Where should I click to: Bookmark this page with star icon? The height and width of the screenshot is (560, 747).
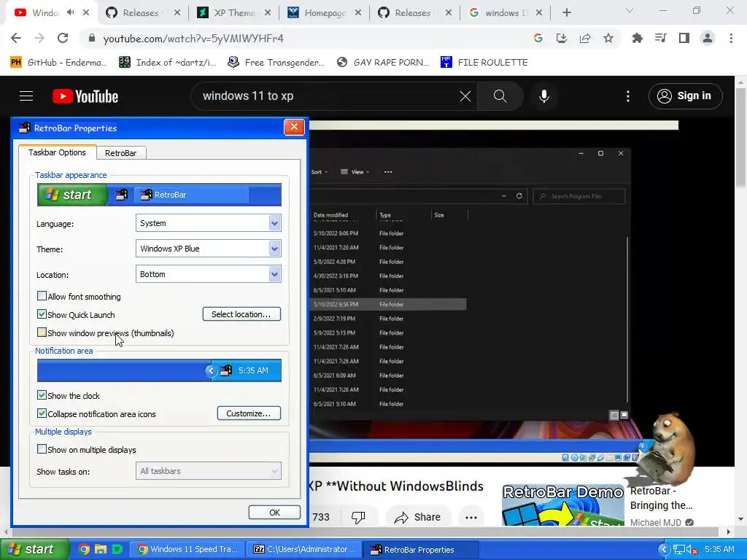point(608,38)
